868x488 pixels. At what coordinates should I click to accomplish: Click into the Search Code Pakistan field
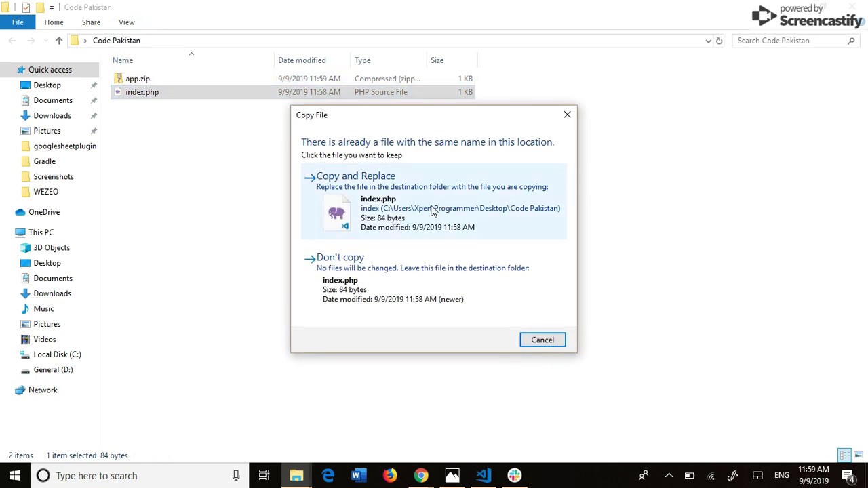pyautogui.click(x=790, y=41)
